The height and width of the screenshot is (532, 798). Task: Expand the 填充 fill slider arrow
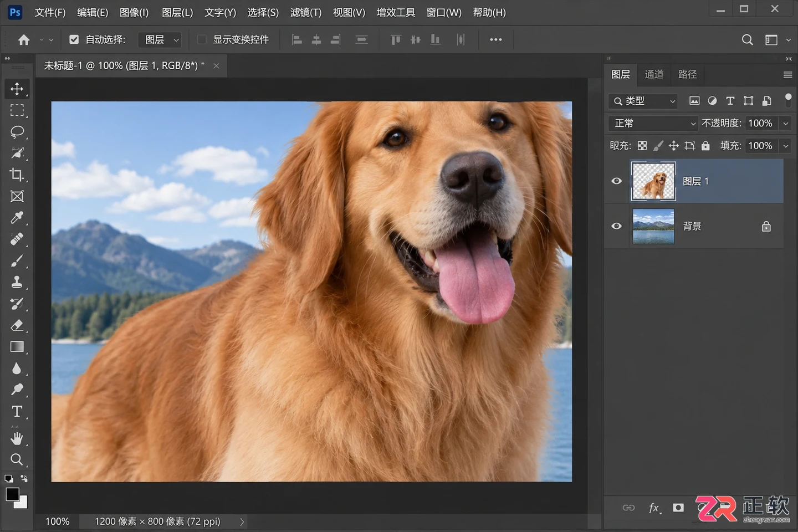click(786, 146)
